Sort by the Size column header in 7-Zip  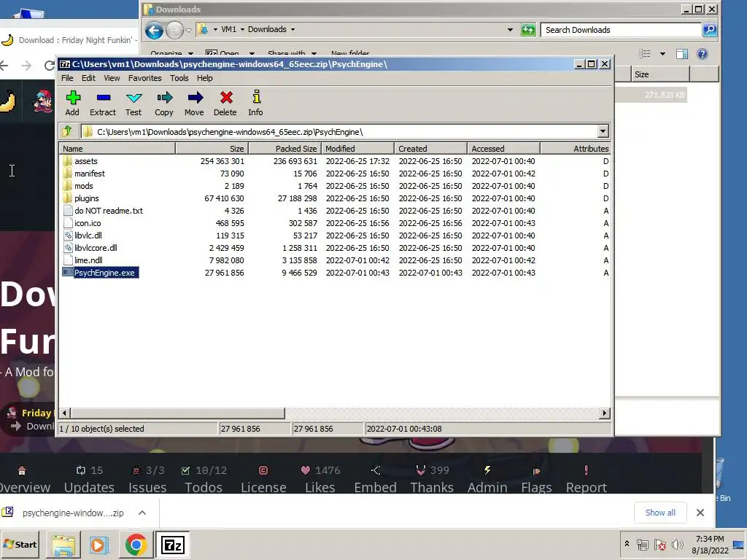click(212, 149)
